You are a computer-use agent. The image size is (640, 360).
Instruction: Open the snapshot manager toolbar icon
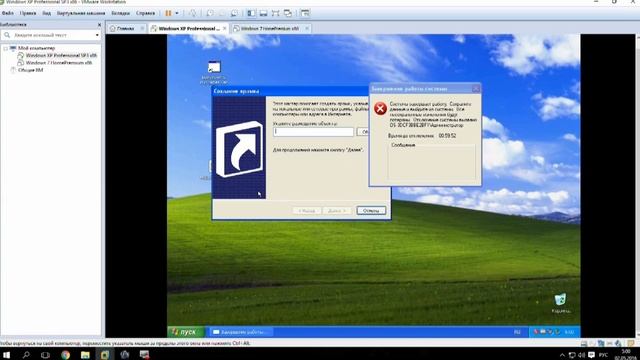tap(234, 13)
